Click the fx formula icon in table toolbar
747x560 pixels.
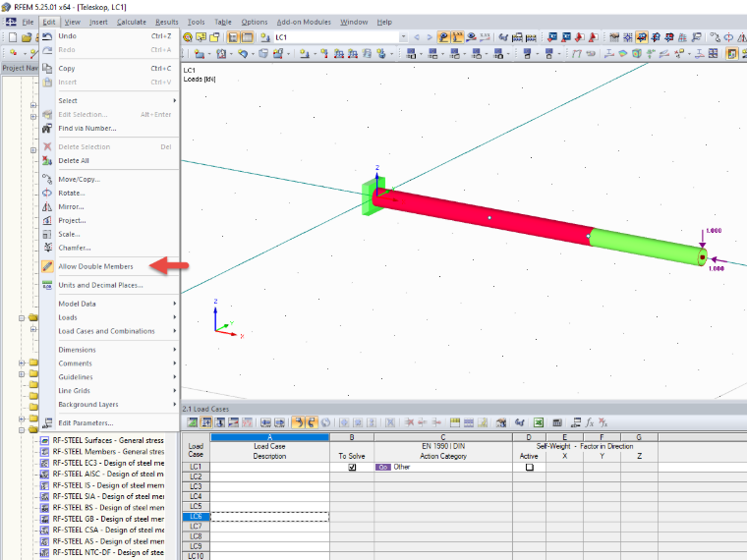coord(590,422)
